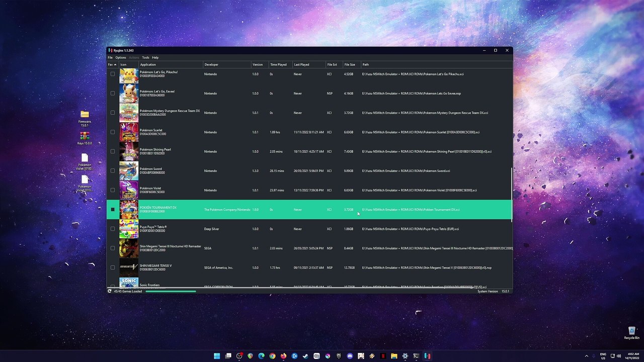Open the Firmware 15.0.1 folder on desktop
644x362 pixels.
(x=85, y=119)
